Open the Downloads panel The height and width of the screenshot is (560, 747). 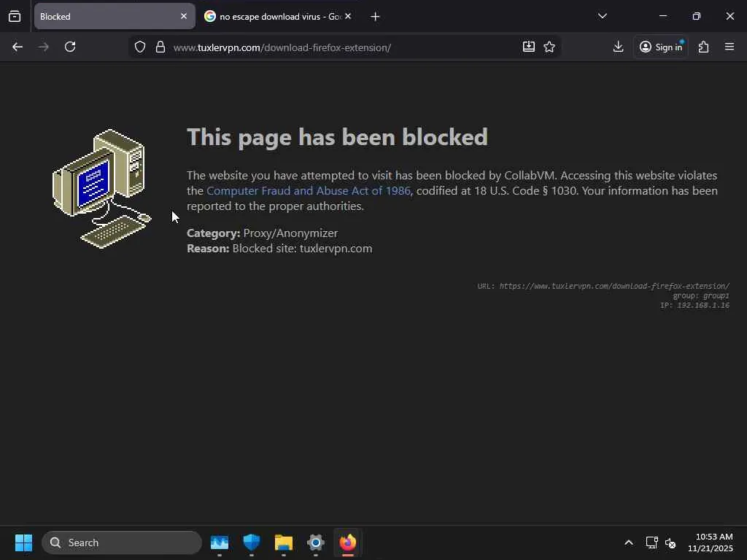[618, 47]
